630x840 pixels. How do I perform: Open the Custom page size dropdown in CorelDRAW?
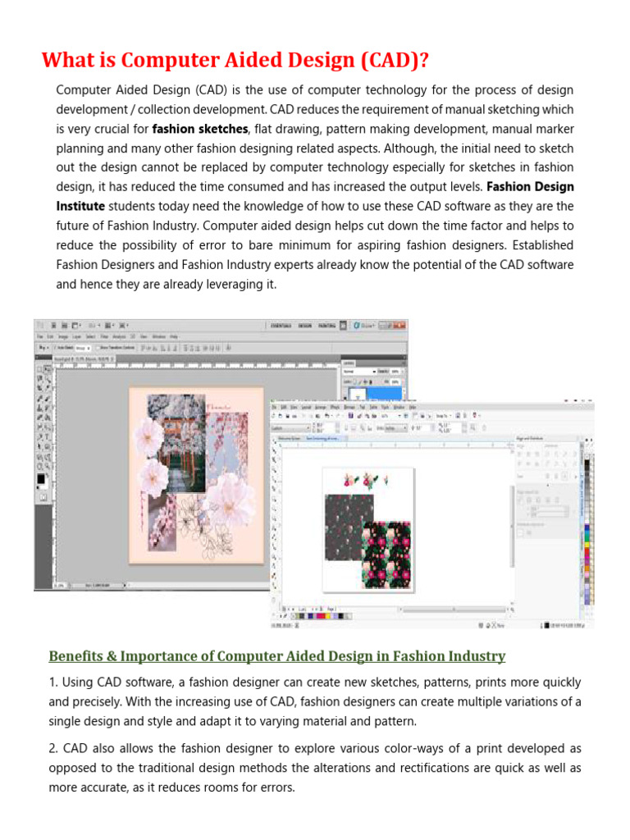290,428
